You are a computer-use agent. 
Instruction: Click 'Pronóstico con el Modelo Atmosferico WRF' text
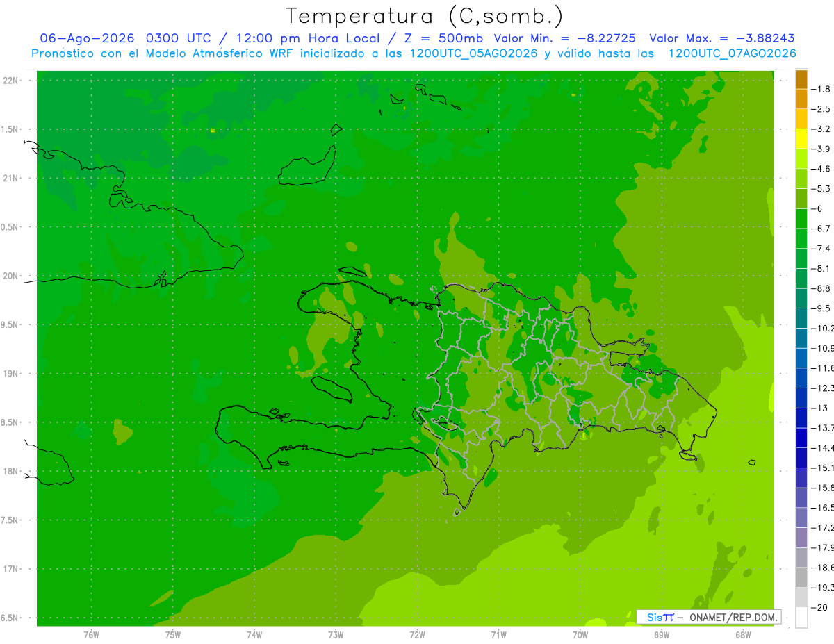163,53
